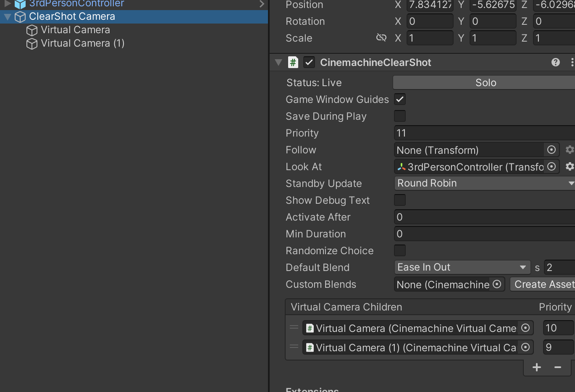Enable Randomize Choice checkbox
Image resolution: width=575 pixels, height=392 pixels.
click(400, 251)
